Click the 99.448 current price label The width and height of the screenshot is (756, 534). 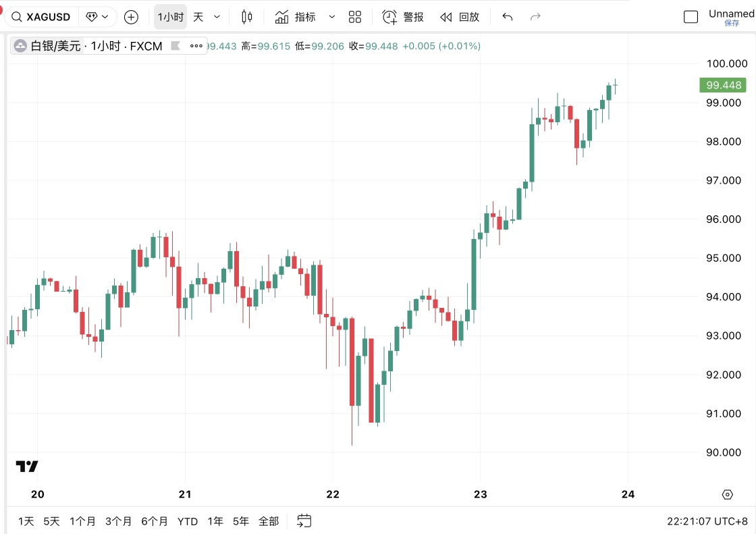[x=723, y=85]
